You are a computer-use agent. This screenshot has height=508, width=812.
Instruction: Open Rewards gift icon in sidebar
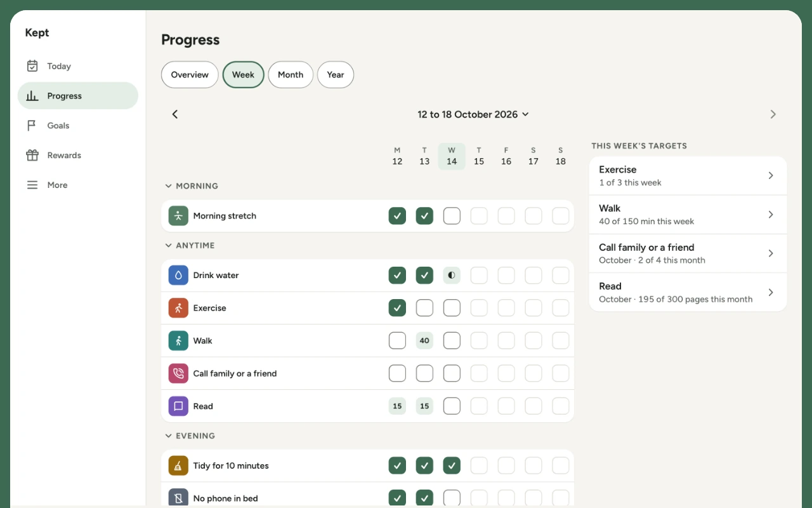pos(32,155)
